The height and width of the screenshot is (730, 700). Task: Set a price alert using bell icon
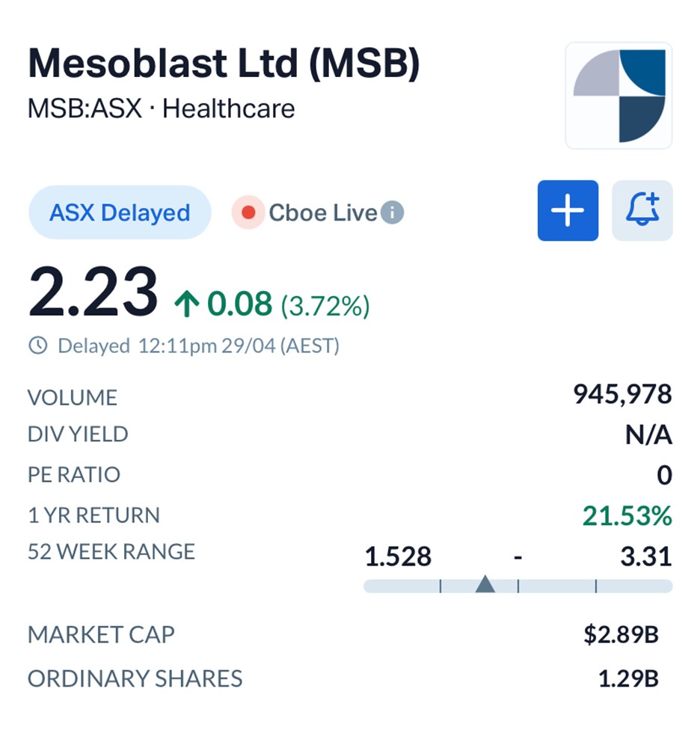coord(642,211)
